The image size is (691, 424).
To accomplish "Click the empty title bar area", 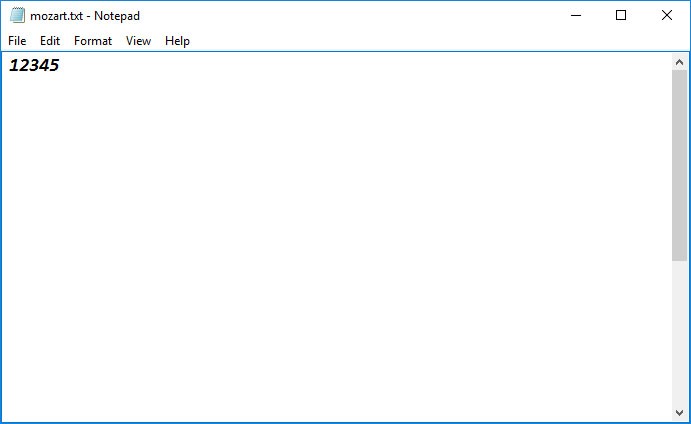I will 350,15.
